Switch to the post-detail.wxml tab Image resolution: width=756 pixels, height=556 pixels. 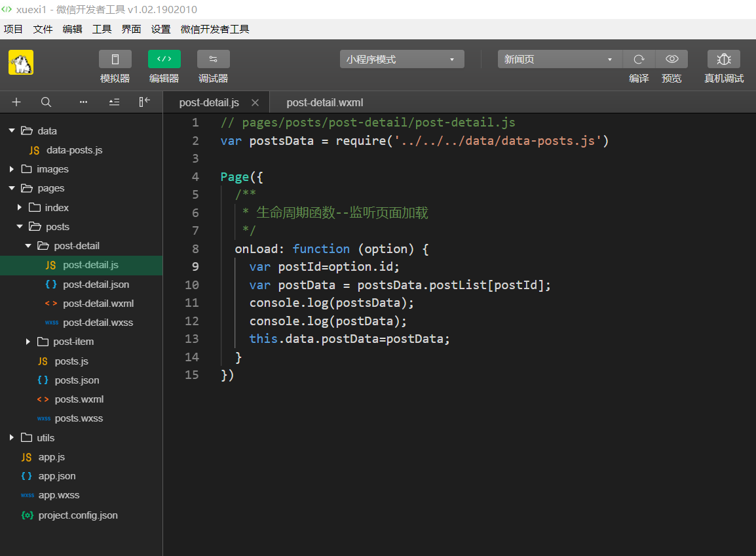(x=324, y=103)
